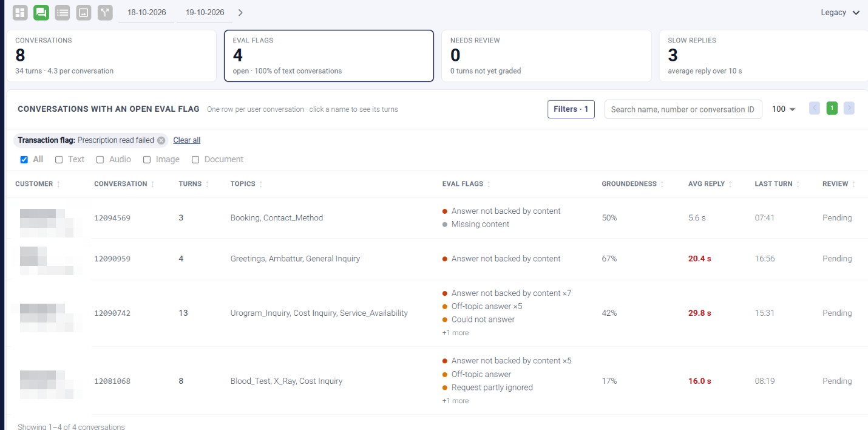The height and width of the screenshot is (430, 868).
Task: Open the image gallery view icon
Action: 84,12
